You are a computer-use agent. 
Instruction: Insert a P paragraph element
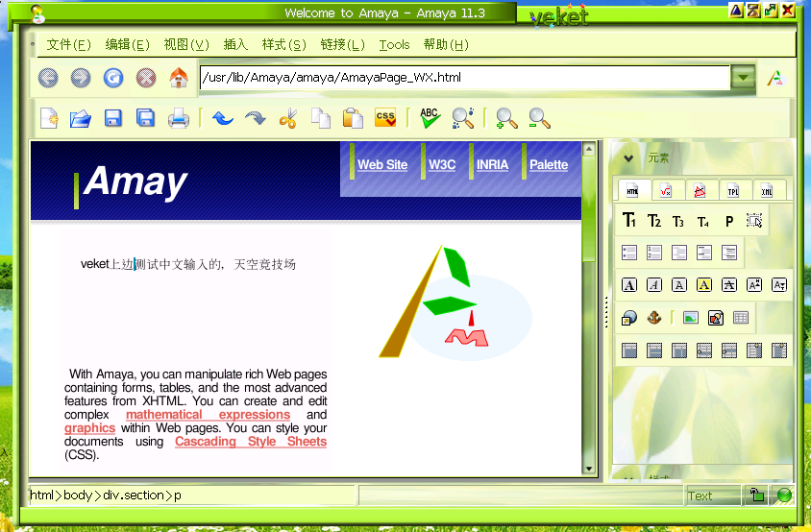tap(728, 221)
